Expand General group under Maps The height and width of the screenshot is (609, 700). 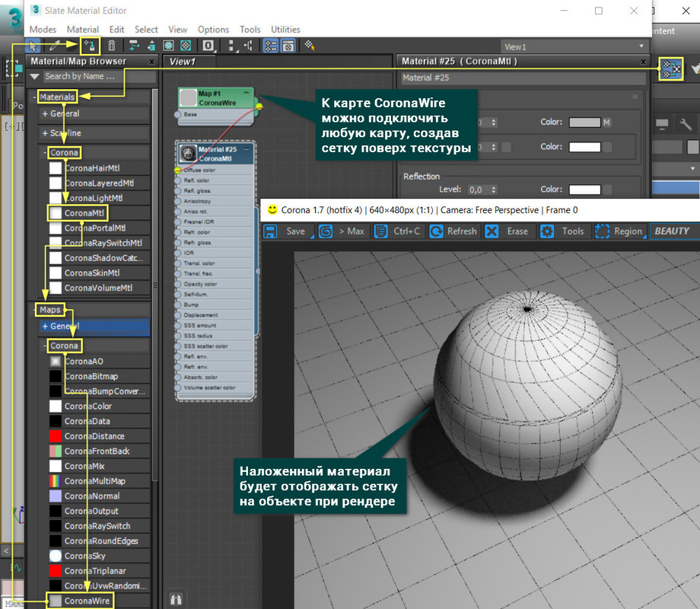point(45,326)
